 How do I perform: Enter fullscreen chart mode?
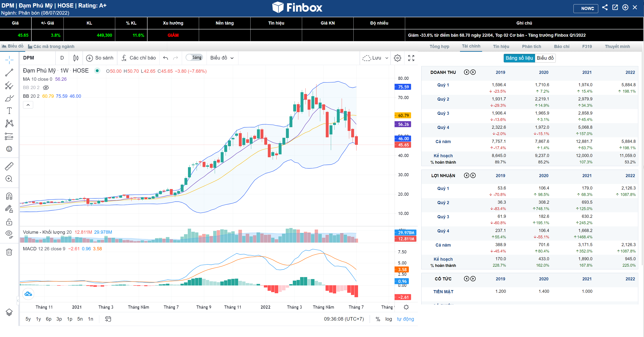point(411,58)
